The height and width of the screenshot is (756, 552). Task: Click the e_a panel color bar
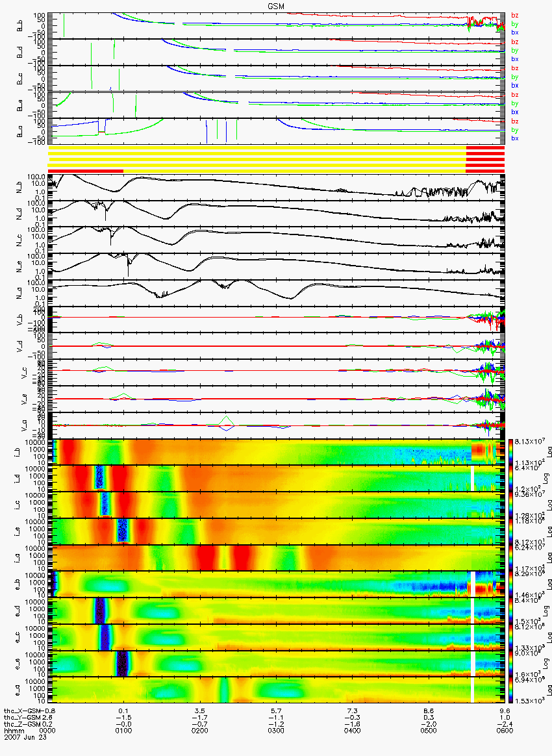510,690
